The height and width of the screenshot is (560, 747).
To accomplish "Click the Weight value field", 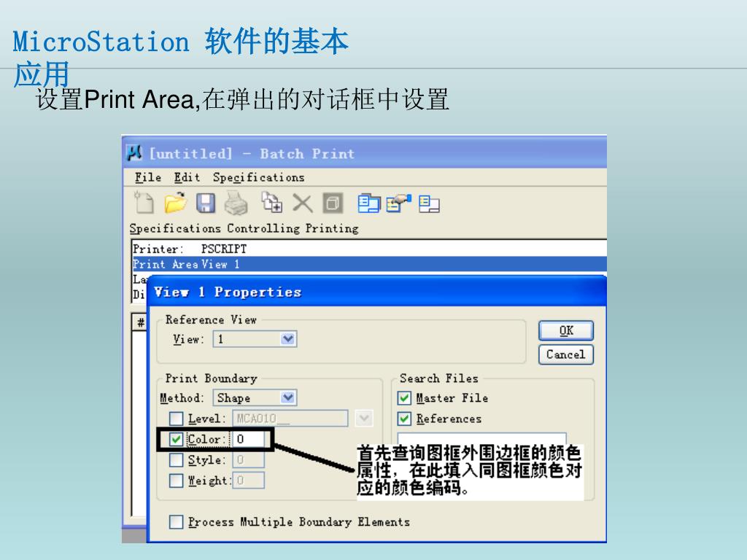I will pyautogui.click(x=248, y=481).
